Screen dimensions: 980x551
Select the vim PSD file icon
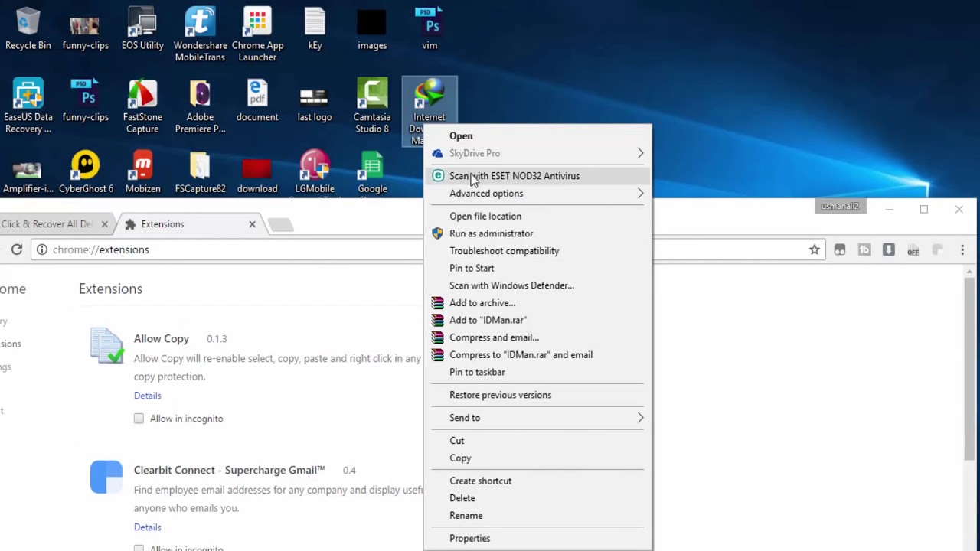coord(430,29)
